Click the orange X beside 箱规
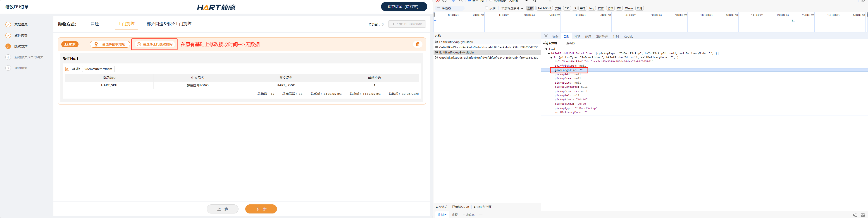The height and width of the screenshot is (218, 868). [x=67, y=69]
